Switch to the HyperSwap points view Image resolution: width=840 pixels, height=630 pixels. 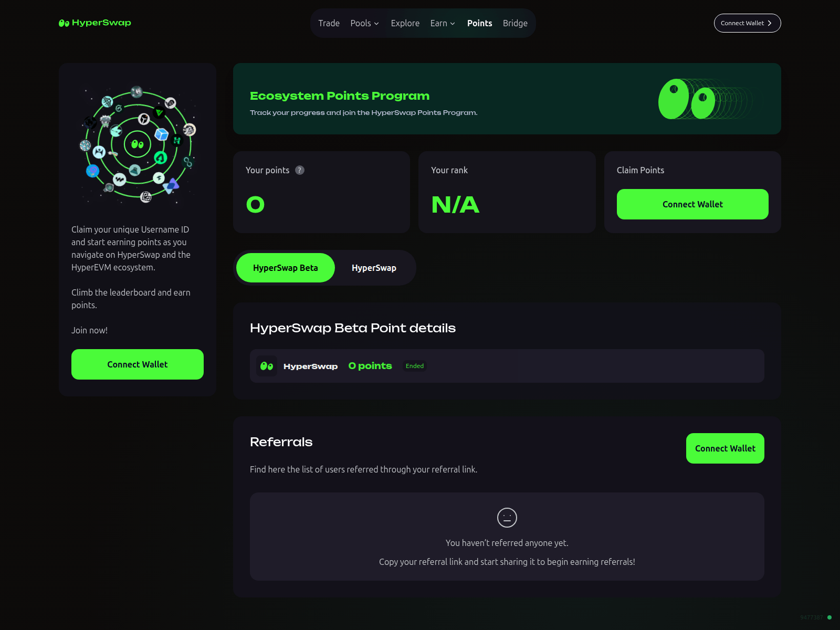pos(374,268)
